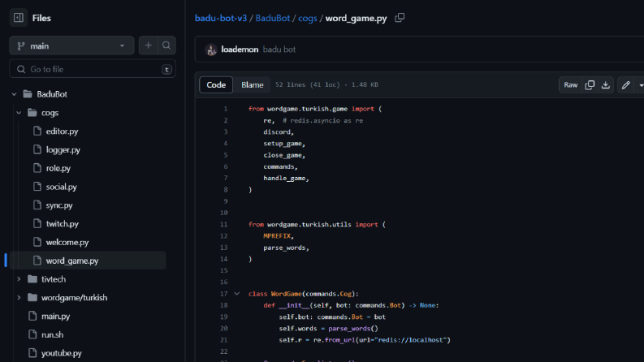Expand the wordgame/turkish folder

click(x=19, y=298)
